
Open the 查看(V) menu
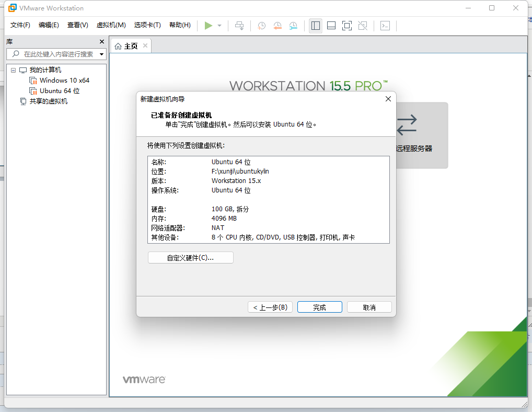(x=77, y=25)
